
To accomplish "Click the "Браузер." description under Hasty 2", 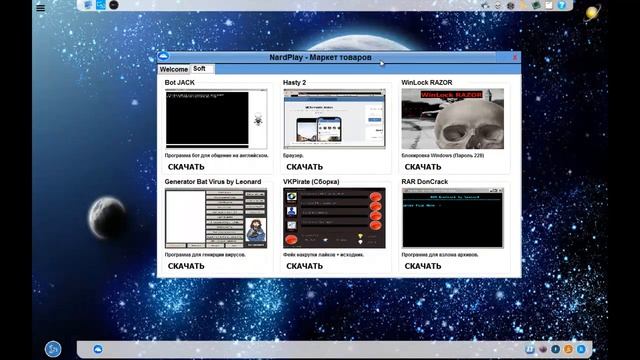I will click(293, 156).
